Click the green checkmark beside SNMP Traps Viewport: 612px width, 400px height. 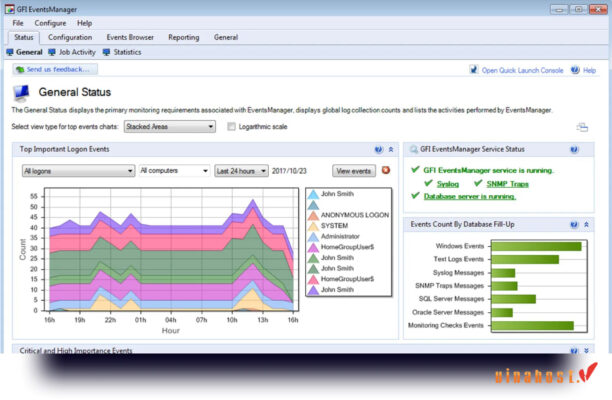[x=478, y=183]
